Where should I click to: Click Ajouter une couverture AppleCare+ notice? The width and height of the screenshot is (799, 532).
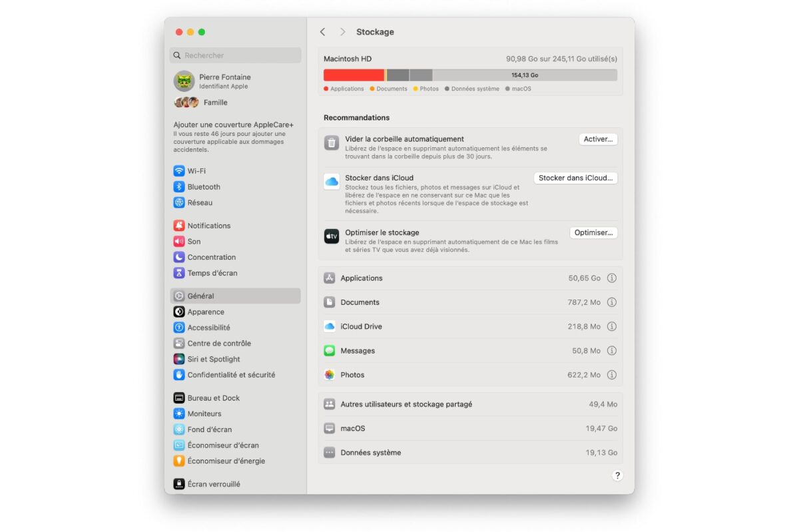[235, 136]
